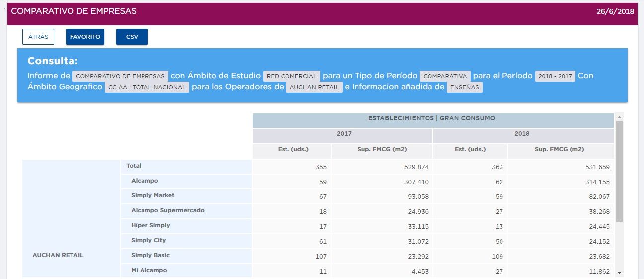Click Simply Basic 2017 count 107
644x279 pixels.
point(321,257)
